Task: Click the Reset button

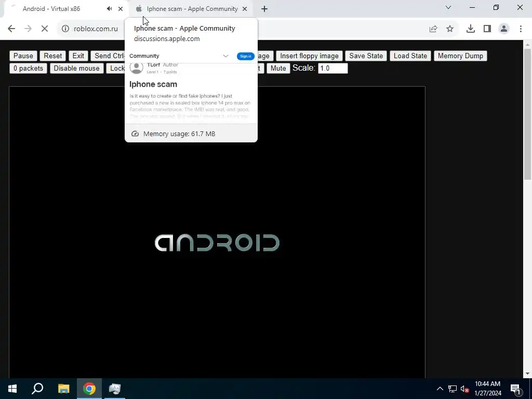Action: (52, 56)
